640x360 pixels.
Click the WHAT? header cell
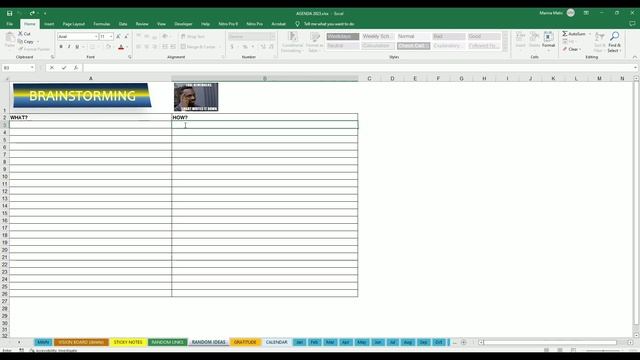[x=90, y=117]
